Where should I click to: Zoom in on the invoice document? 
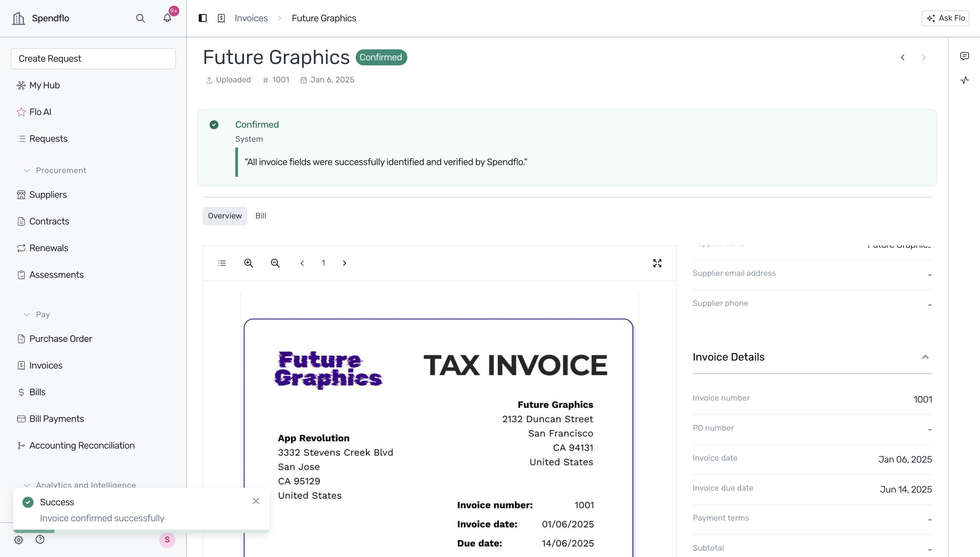tap(248, 263)
